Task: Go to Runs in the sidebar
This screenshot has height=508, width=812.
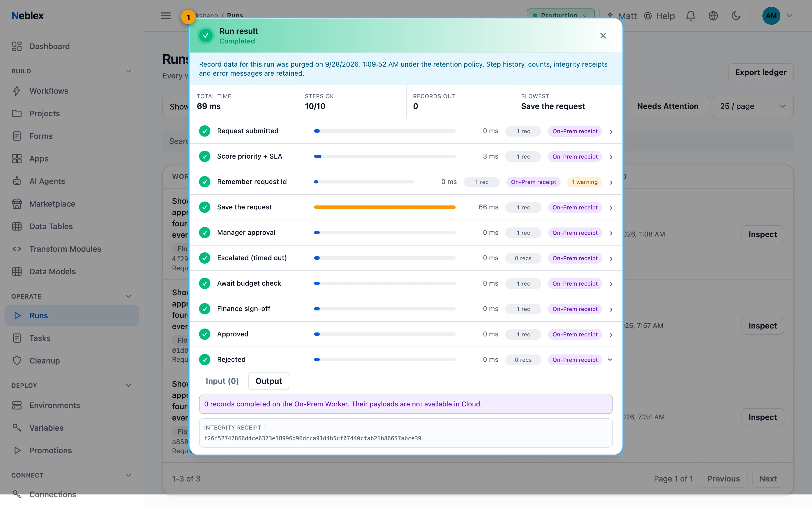Action: (x=72, y=316)
